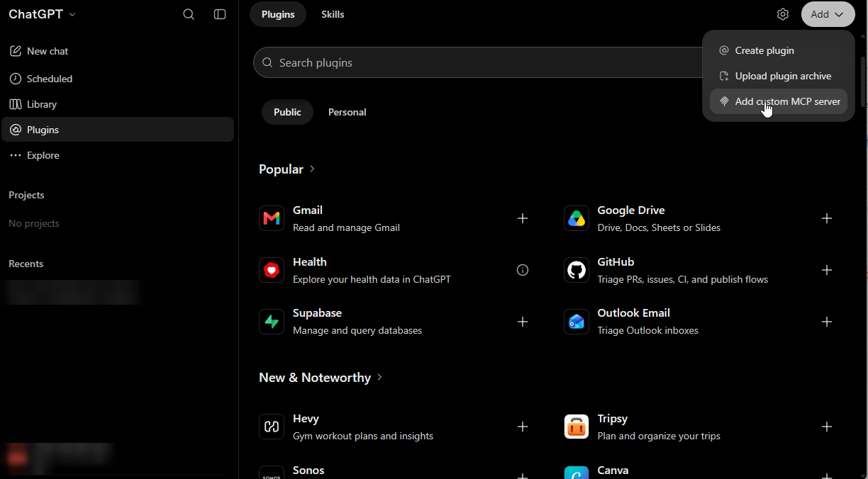Switch to the Skills tab

coord(333,14)
